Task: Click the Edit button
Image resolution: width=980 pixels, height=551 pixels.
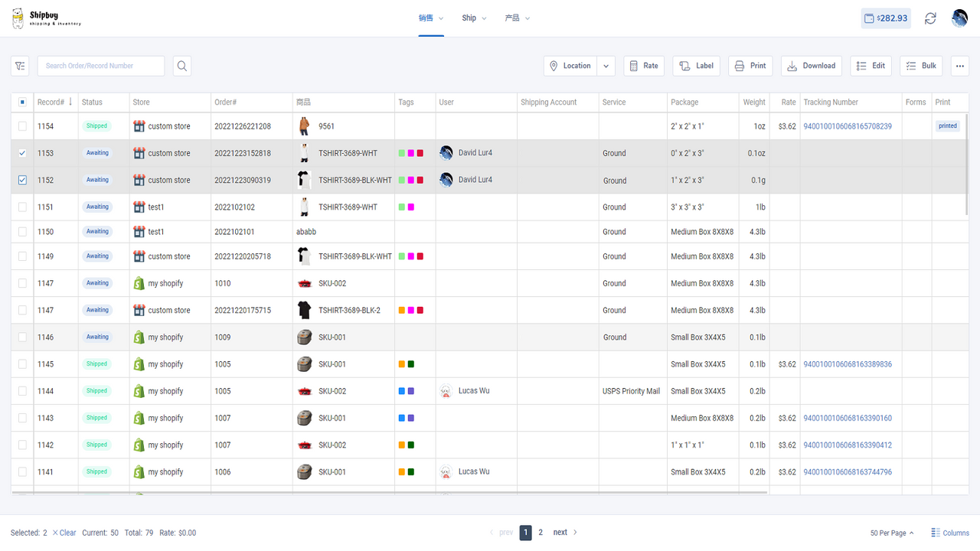Action: (x=871, y=66)
